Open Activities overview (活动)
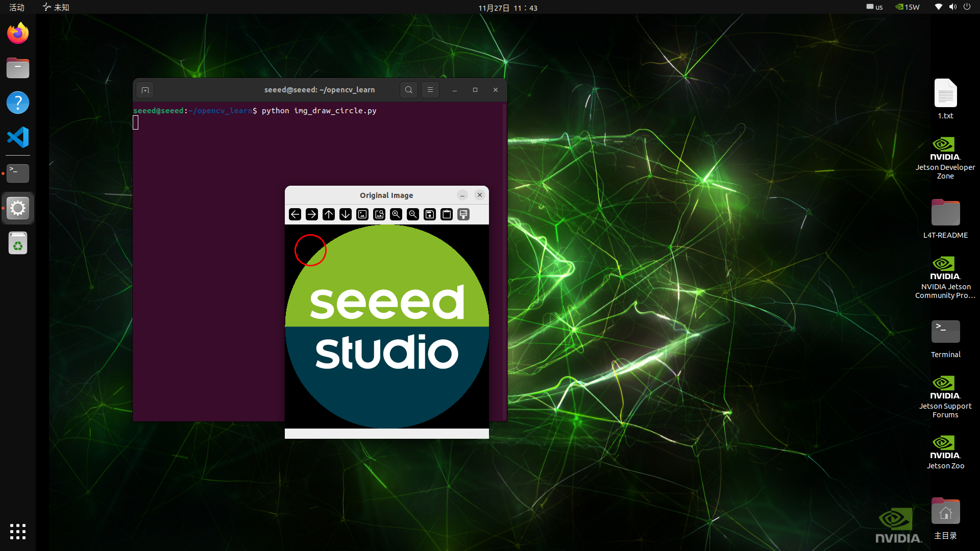 tap(17, 7)
